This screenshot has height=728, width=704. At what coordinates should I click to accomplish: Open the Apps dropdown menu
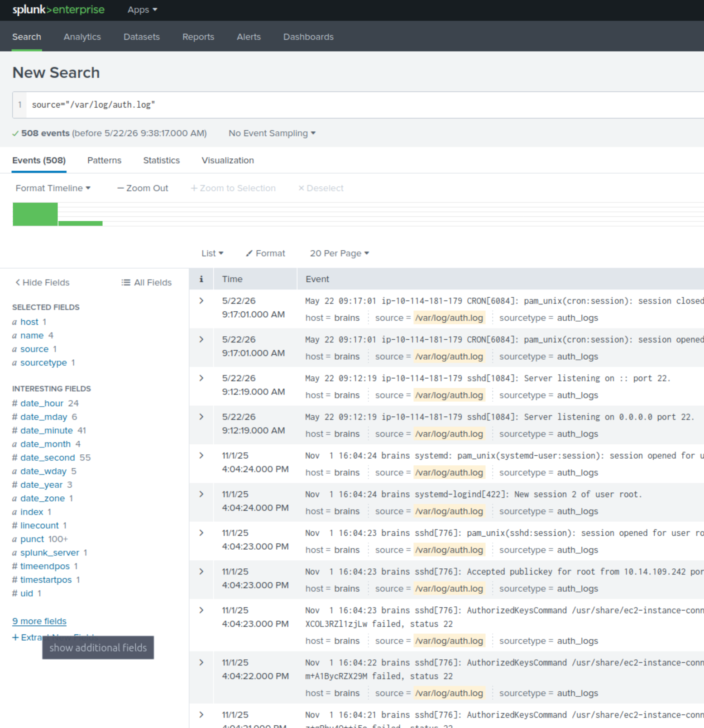142,10
